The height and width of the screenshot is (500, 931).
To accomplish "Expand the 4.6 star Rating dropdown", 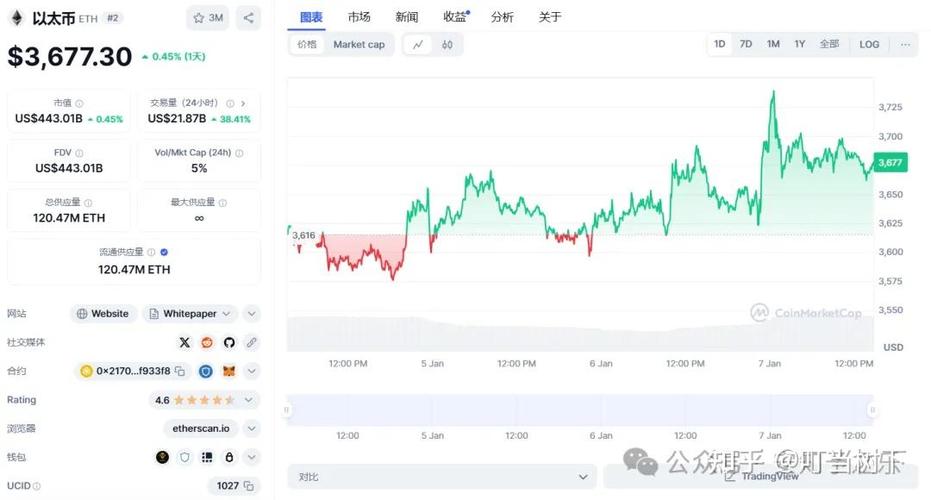I will point(251,400).
